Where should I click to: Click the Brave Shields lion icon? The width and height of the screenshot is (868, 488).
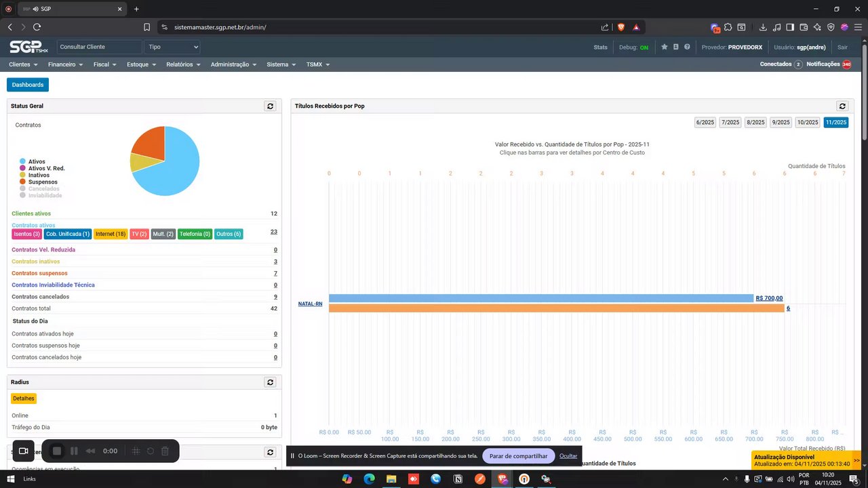(620, 27)
